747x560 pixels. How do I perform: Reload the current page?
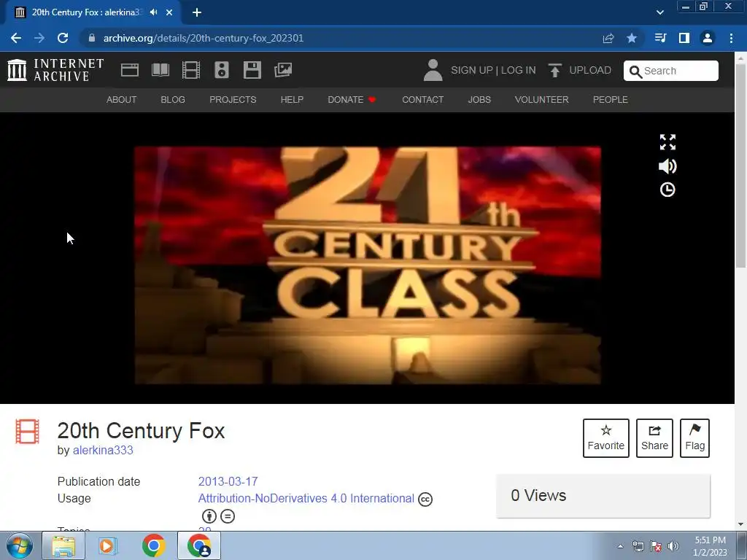click(x=63, y=38)
